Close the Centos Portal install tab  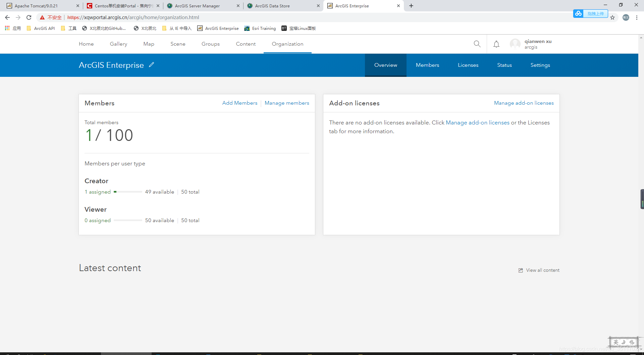point(158,6)
